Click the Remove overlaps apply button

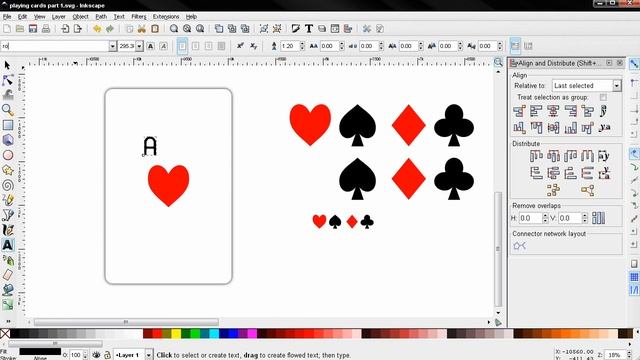tap(598, 218)
